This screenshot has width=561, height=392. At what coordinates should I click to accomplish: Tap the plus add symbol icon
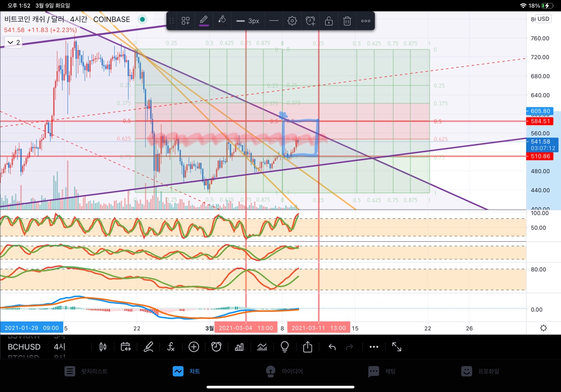[x=194, y=347]
